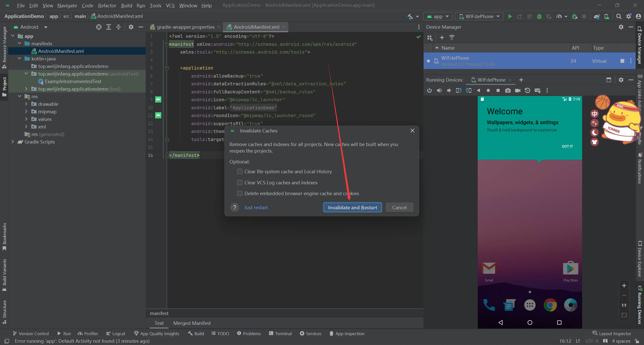Expand the drawable folder
The image size is (644, 345).
click(x=26, y=104)
